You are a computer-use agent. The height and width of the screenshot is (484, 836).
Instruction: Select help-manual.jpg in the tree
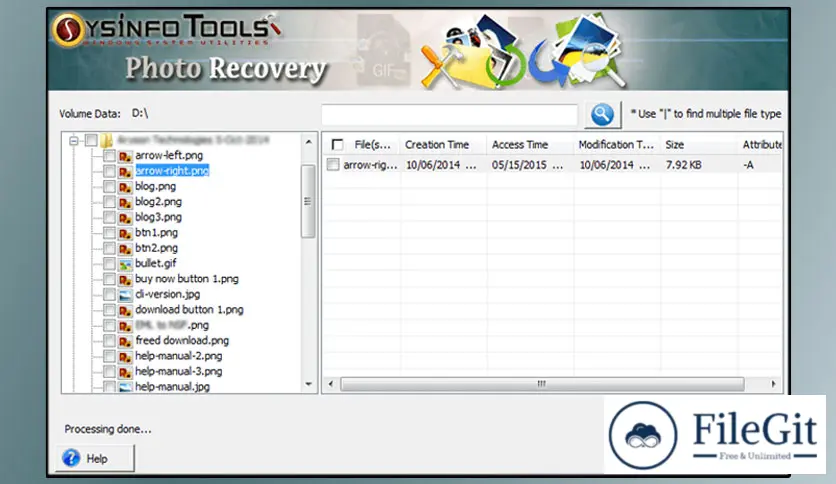172,386
